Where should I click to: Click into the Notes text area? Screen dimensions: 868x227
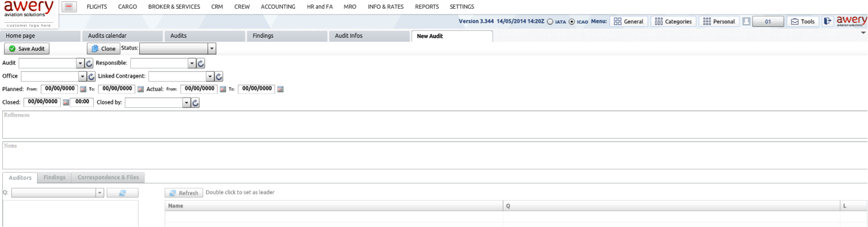434,155
